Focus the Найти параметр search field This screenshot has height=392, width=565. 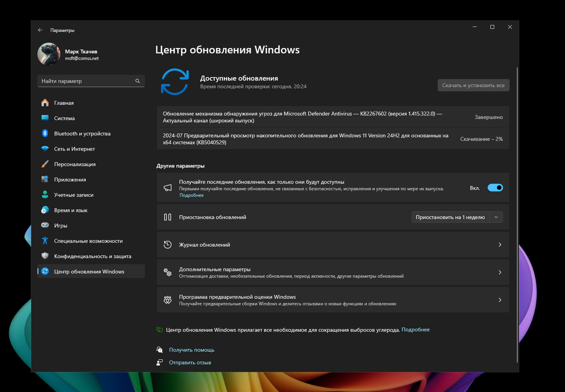click(x=91, y=81)
